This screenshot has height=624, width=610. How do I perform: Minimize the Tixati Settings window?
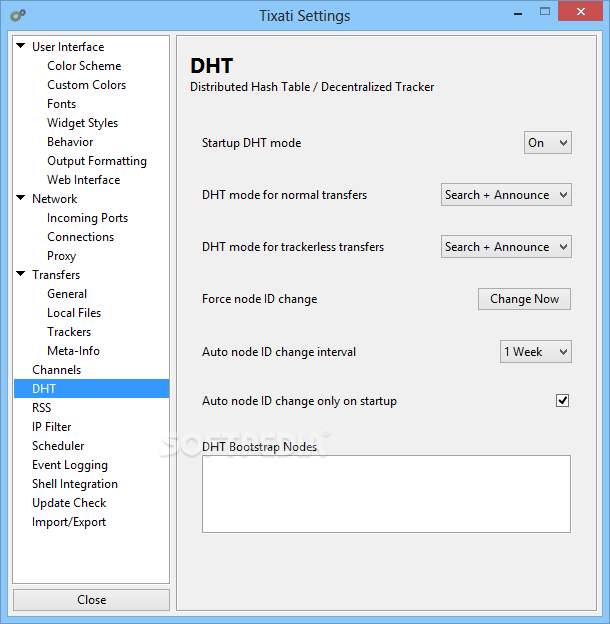[x=518, y=14]
